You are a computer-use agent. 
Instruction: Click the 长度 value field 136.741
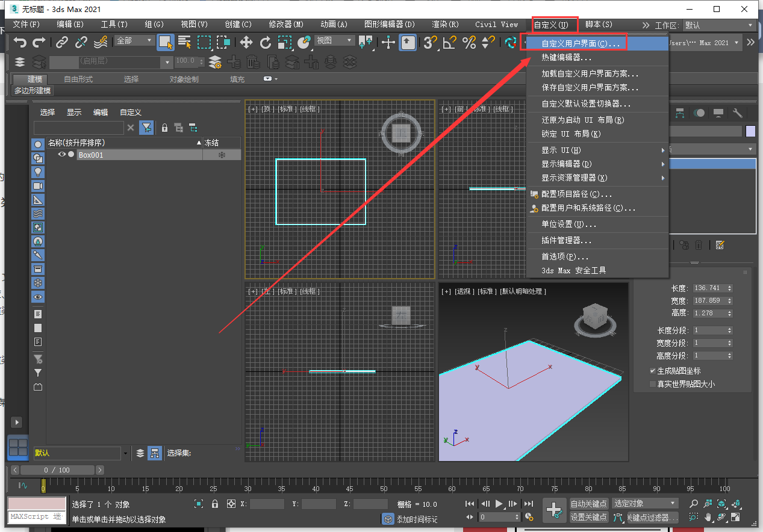(709, 288)
